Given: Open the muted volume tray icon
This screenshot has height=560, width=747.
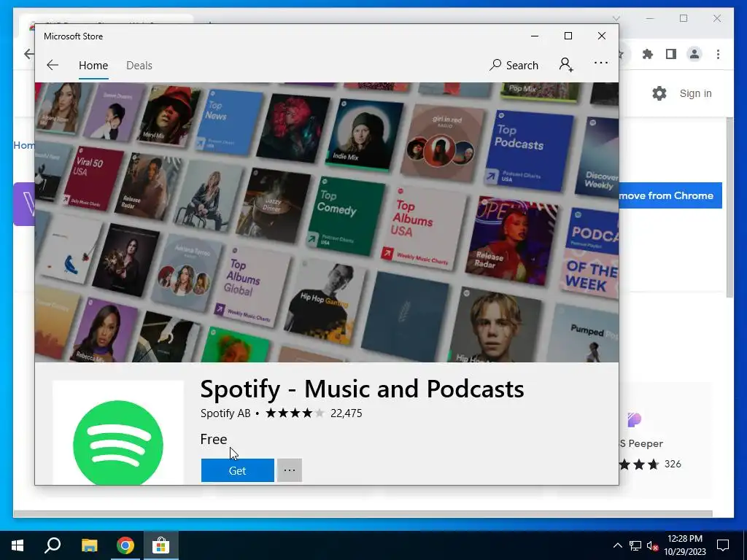Looking at the screenshot, I should coord(653,545).
